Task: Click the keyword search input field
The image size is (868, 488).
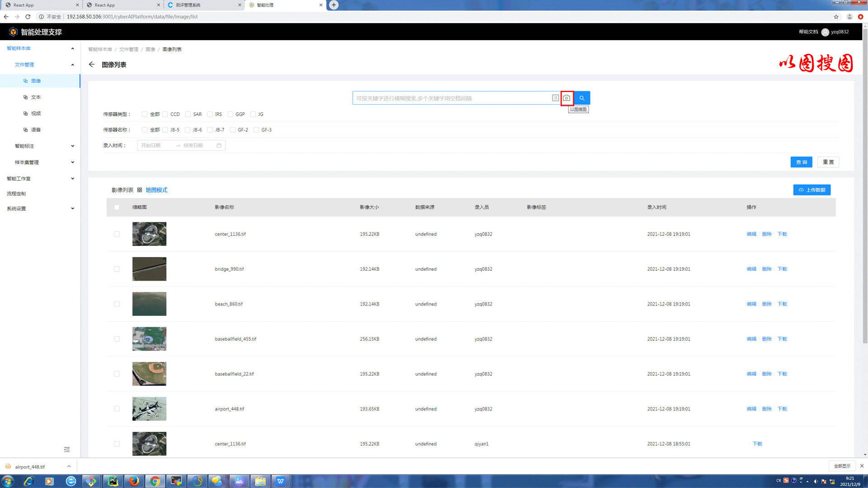Action: pos(452,98)
